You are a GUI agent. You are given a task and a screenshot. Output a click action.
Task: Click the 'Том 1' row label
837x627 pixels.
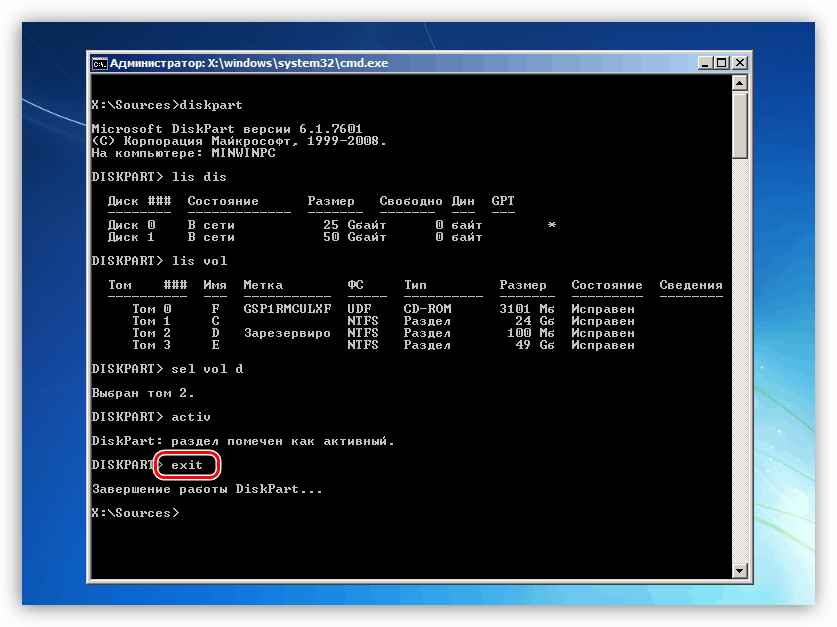tap(152, 321)
